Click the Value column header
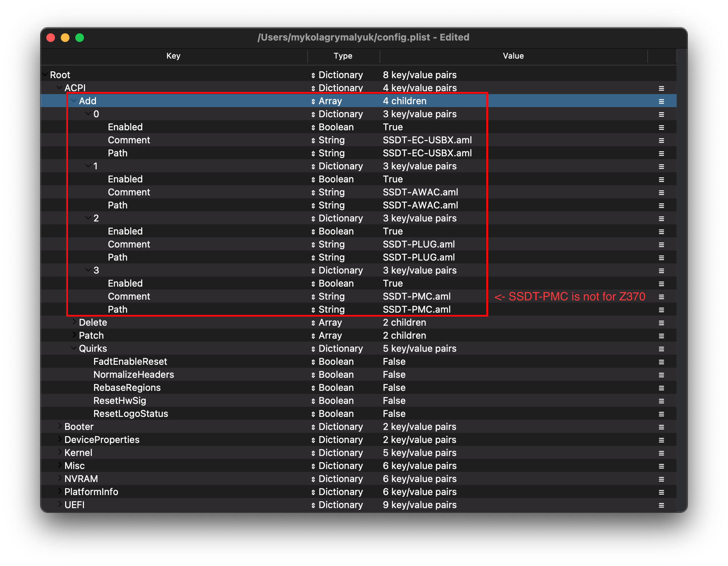This screenshot has width=728, height=566. coord(513,56)
